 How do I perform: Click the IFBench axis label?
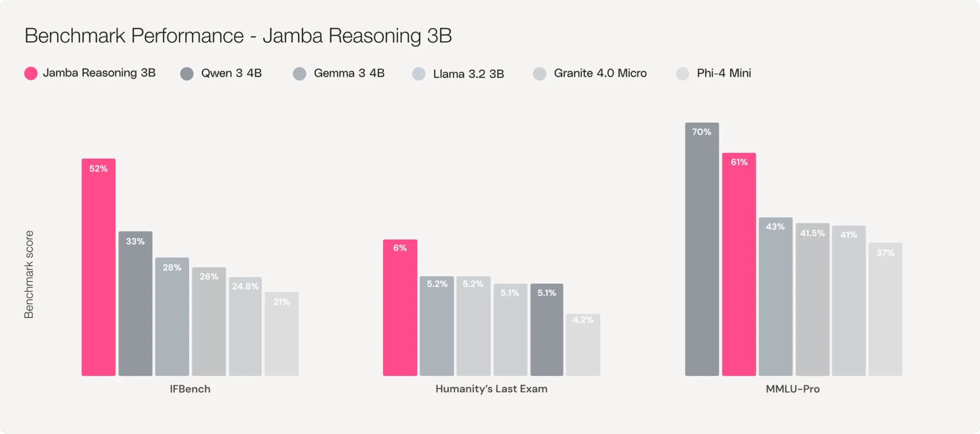click(190, 389)
